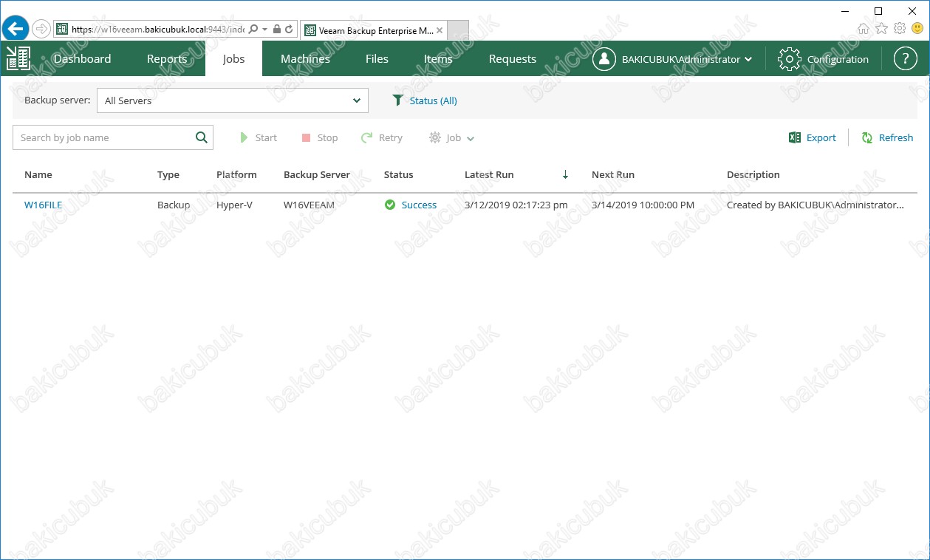Open the Items tab
930x560 pixels.
point(438,59)
